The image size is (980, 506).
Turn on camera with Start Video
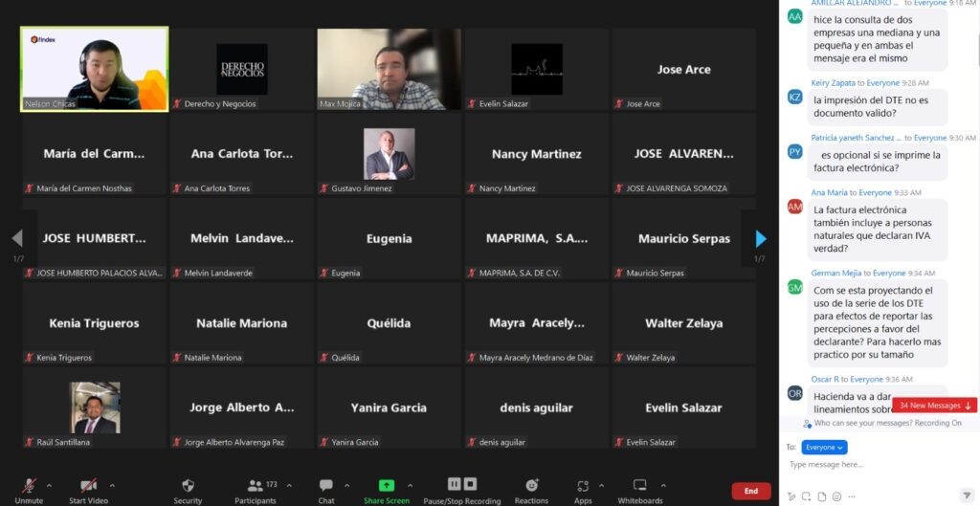pyautogui.click(x=88, y=486)
